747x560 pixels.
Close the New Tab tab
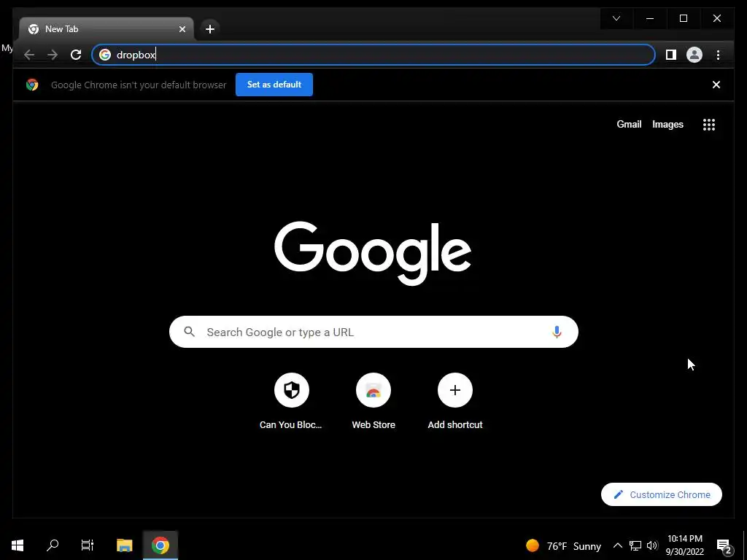pos(182,29)
